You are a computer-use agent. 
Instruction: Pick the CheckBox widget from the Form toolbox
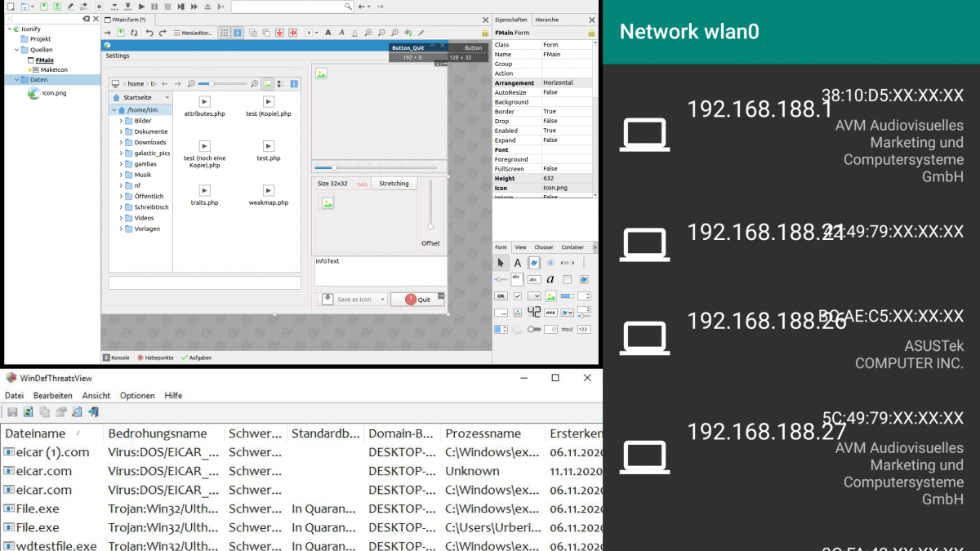518,295
